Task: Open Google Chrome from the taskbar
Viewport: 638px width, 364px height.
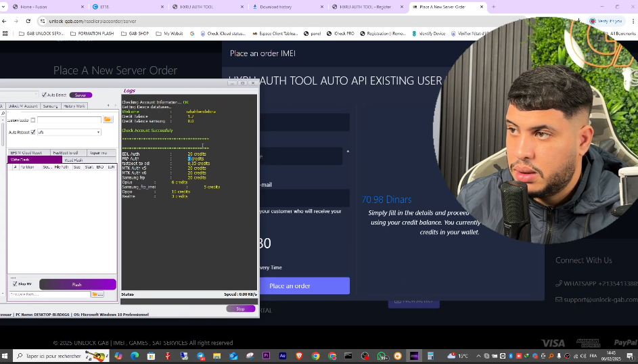Action: click(316, 356)
